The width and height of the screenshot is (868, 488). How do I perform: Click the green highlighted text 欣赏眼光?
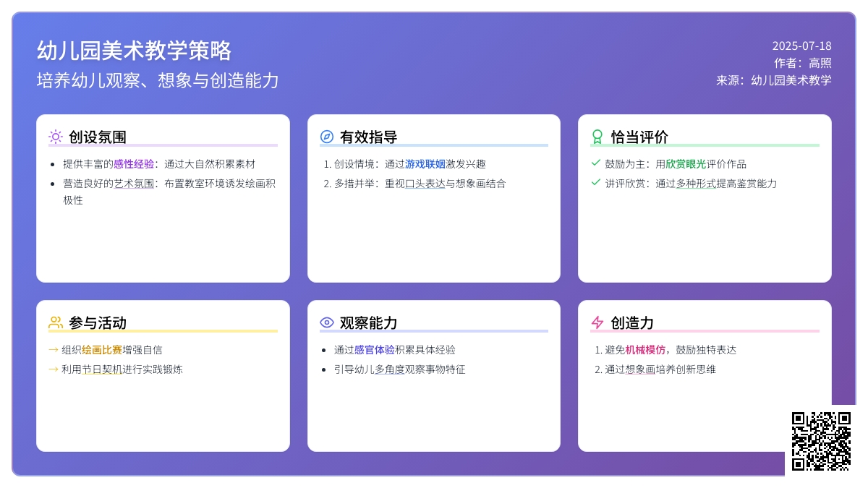(x=686, y=164)
